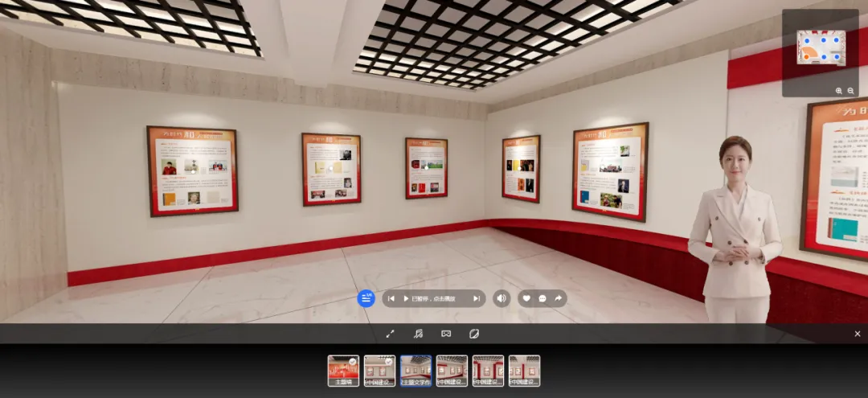Open comments via speech bubble icon
868x398 pixels.
pyautogui.click(x=542, y=298)
